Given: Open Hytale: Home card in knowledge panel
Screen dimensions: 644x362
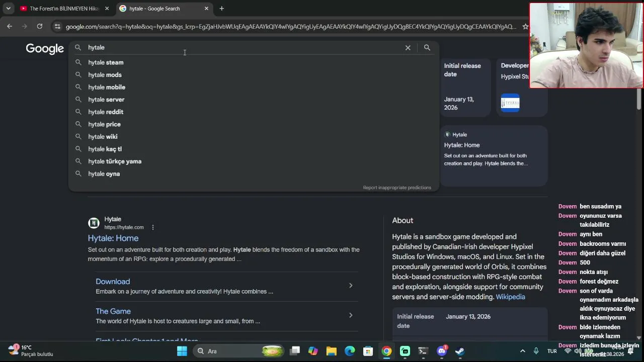Looking at the screenshot, I should tap(494, 155).
